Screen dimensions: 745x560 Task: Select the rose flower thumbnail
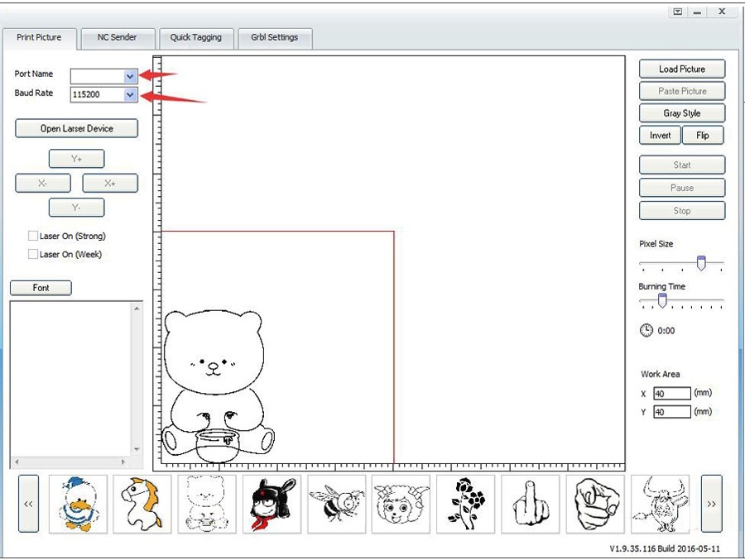tap(465, 504)
